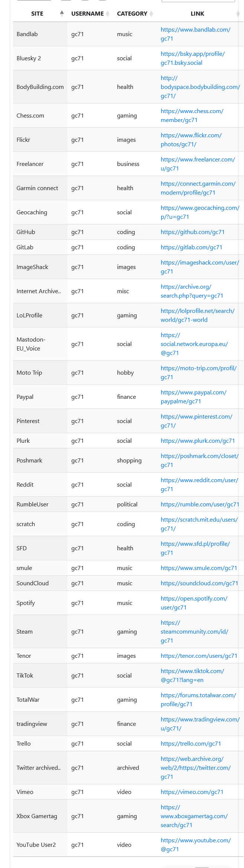Image resolution: width=244 pixels, height=868 pixels.
Task: Open the Reddit user link for gc71
Action: coord(199,484)
